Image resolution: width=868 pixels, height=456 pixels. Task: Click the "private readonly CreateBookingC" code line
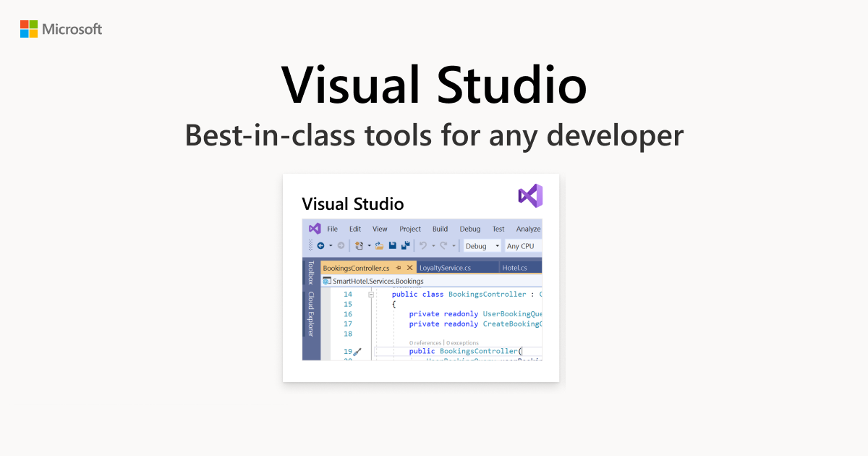[x=476, y=324]
